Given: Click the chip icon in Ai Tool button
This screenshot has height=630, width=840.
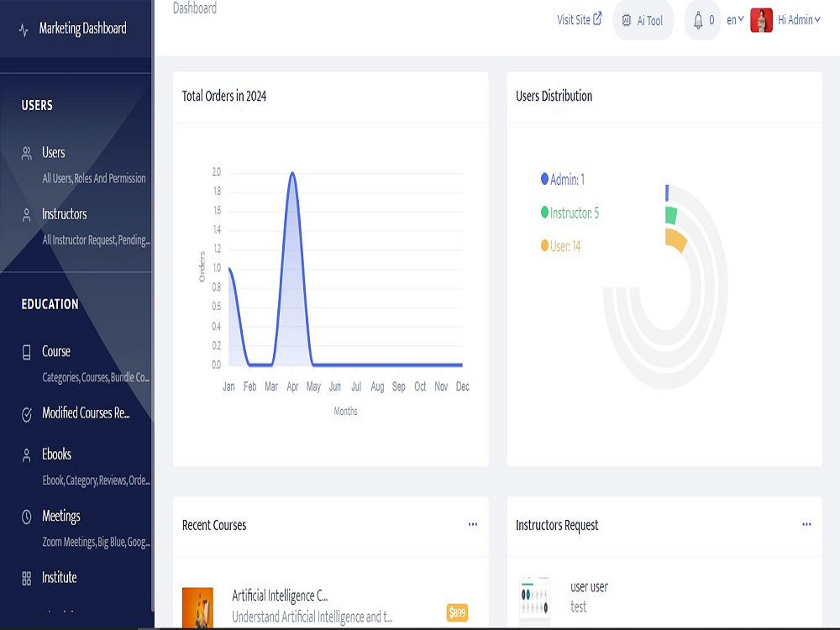Looking at the screenshot, I should [x=627, y=20].
